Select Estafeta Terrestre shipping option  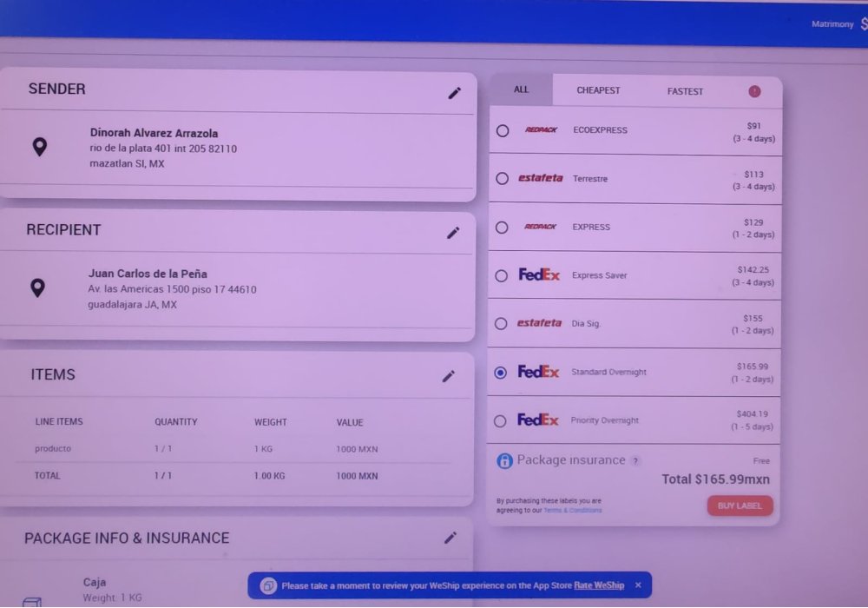pos(502,178)
